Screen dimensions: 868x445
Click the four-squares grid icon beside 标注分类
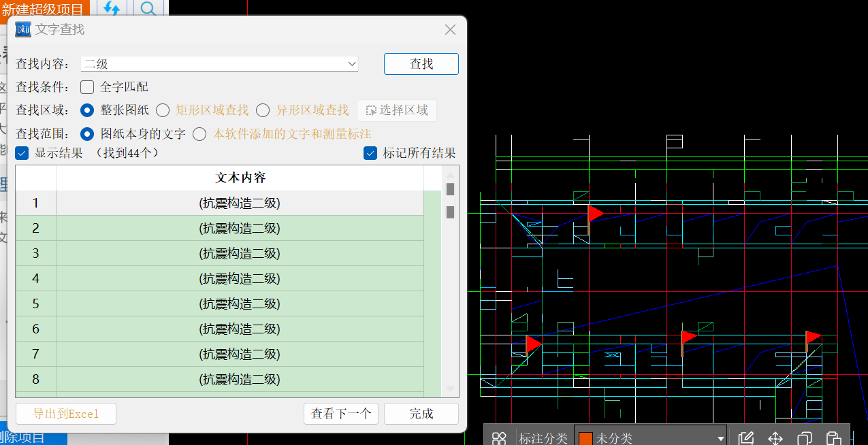pyautogui.click(x=499, y=438)
